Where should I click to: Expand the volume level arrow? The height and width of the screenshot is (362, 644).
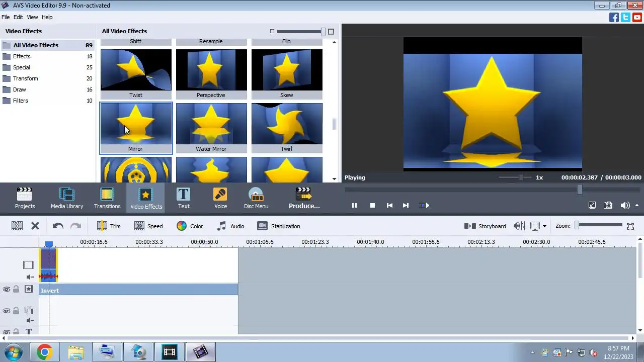(x=637, y=205)
